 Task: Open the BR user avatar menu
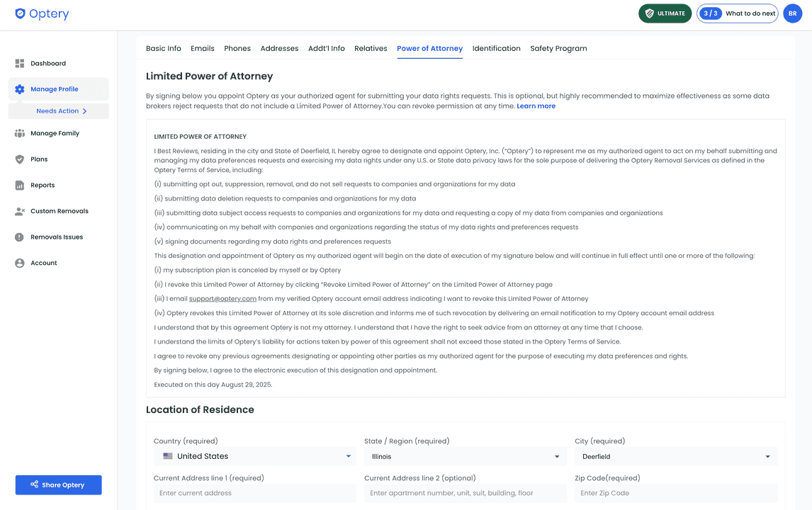tap(792, 13)
